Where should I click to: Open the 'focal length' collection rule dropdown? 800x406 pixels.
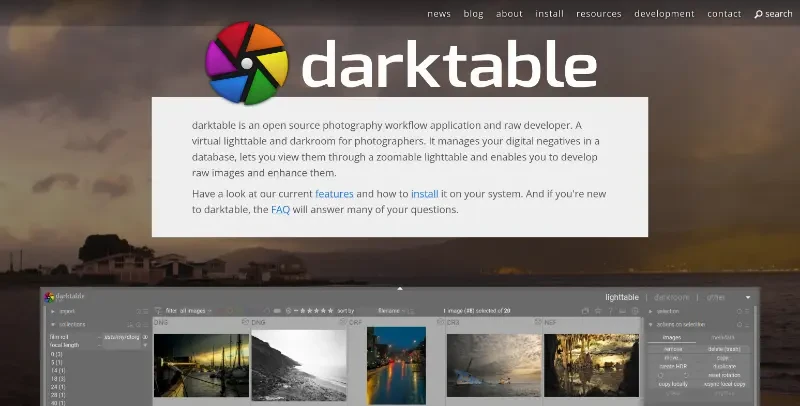pyautogui.click(x=75, y=345)
